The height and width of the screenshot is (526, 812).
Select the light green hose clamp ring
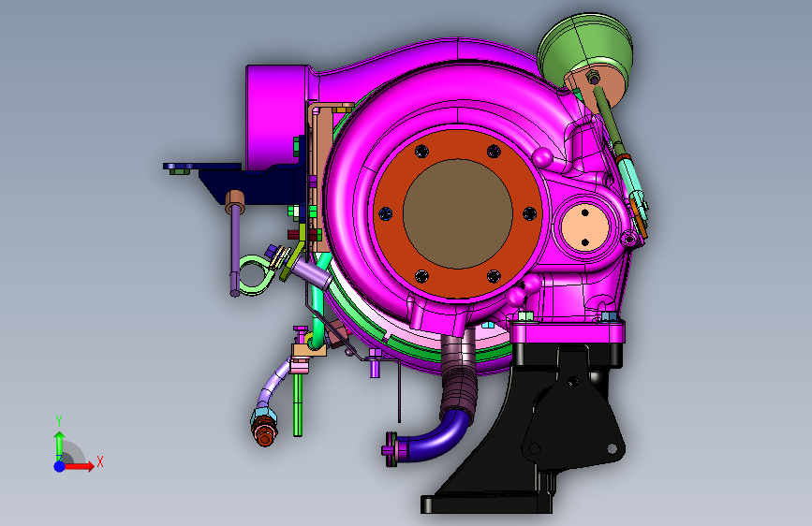[255, 274]
